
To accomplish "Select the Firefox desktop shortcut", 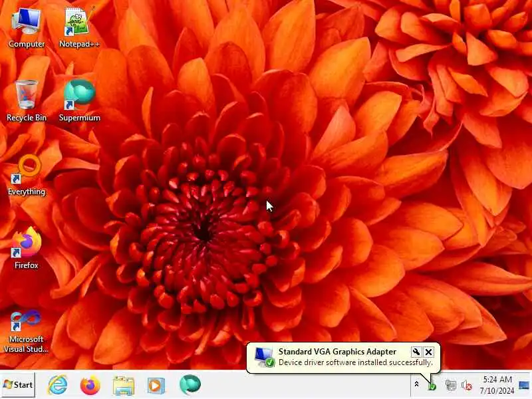I will tap(27, 248).
